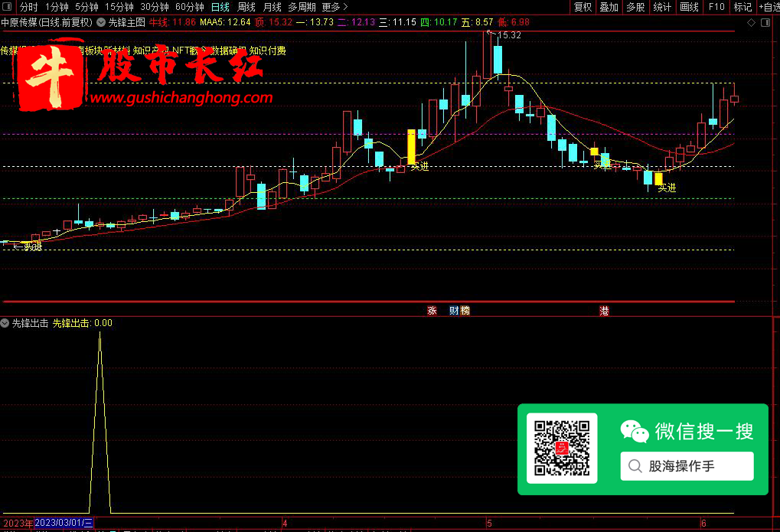Image resolution: width=780 pixels, height=532 pixels.
Task: Add stock via +自选 button
Action: tap(769, 7)
